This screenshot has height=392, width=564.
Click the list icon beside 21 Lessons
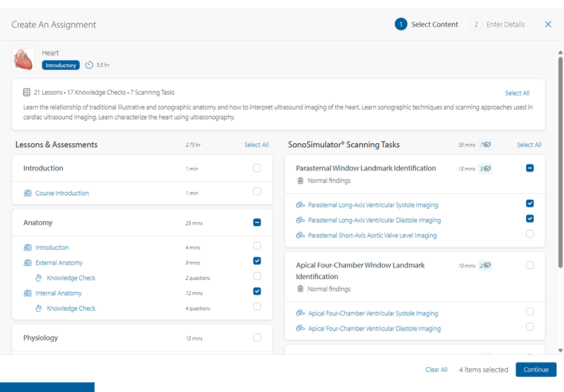coord(27,93)
